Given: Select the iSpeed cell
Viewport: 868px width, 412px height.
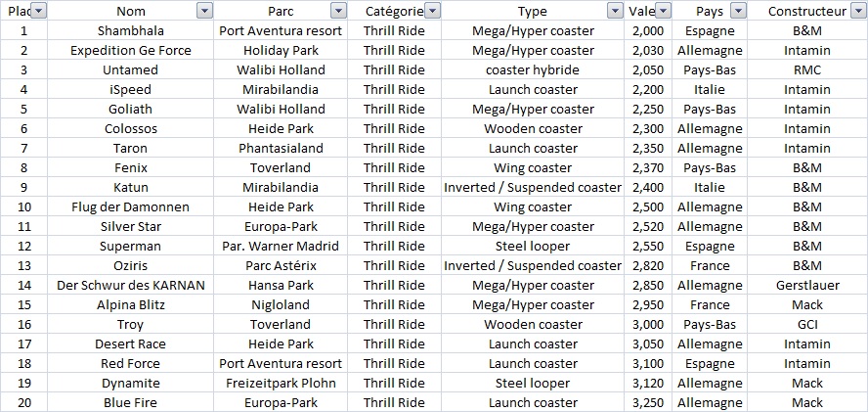Looking at the screenshot, I should tap(131, 90).
